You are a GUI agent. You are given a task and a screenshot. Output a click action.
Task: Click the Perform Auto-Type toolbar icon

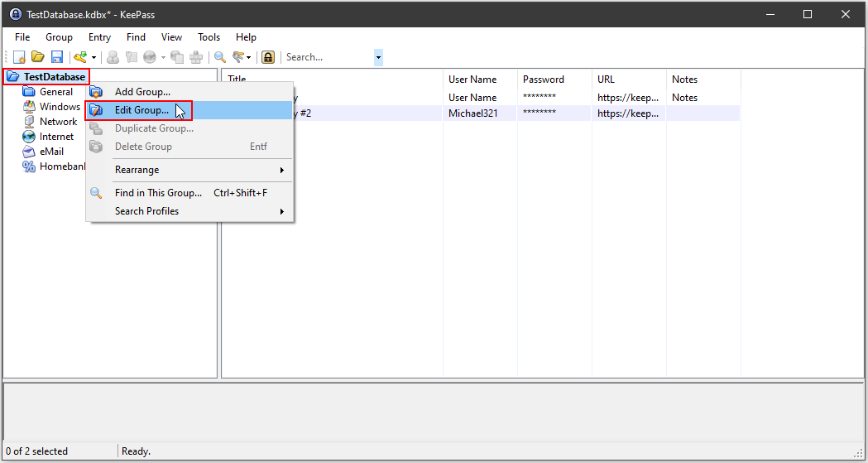[x=196, y=57]
